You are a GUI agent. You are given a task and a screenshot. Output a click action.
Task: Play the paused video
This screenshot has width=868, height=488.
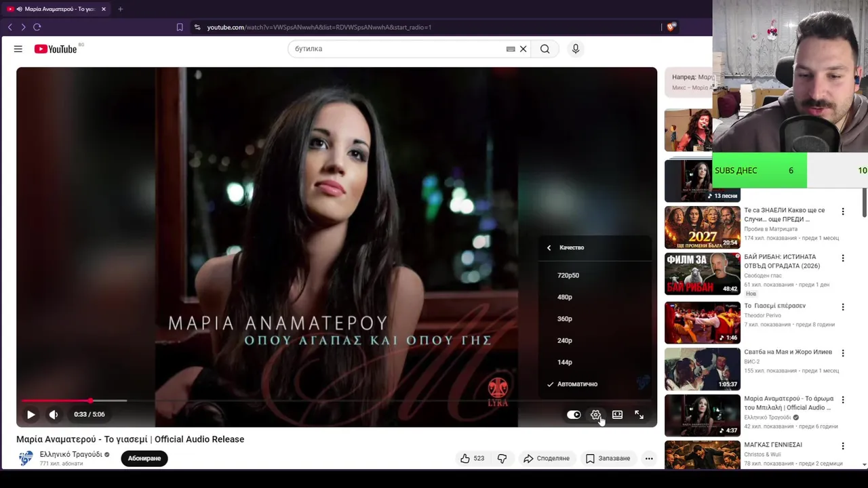pyautogui.click(x=31, y=414)
